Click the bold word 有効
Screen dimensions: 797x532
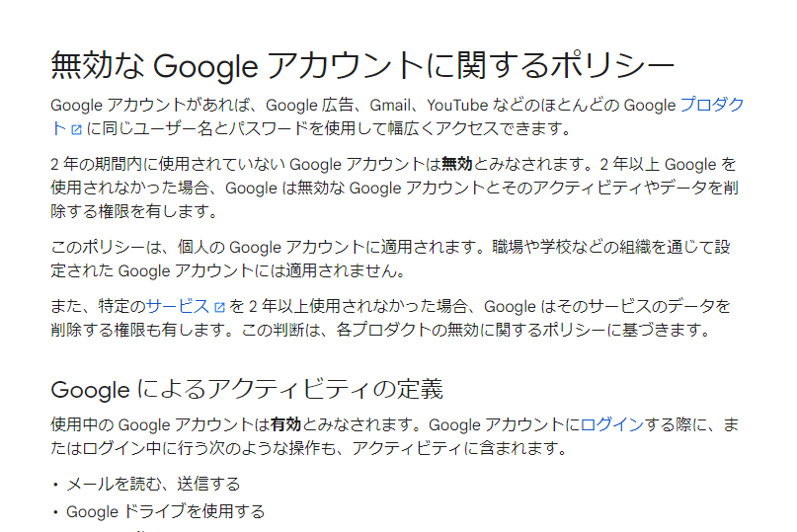click(x=285, y=425)
